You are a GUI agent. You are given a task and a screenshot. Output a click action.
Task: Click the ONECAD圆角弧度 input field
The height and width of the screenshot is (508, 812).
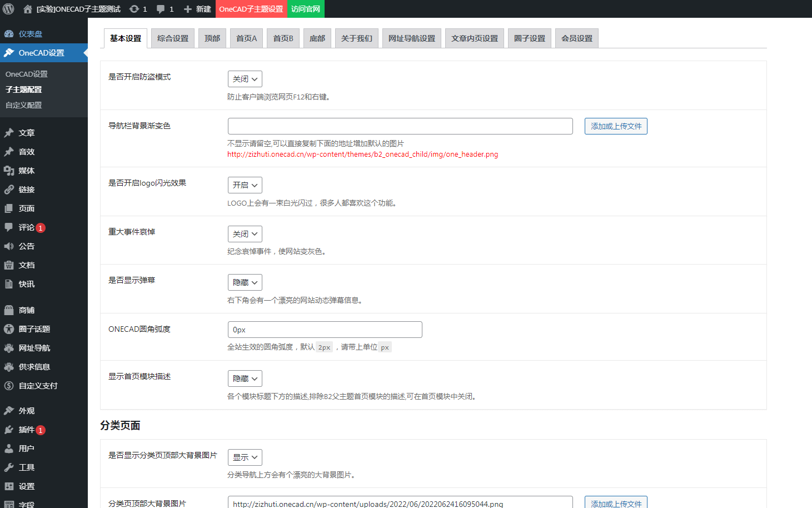(x=325, y=330)
